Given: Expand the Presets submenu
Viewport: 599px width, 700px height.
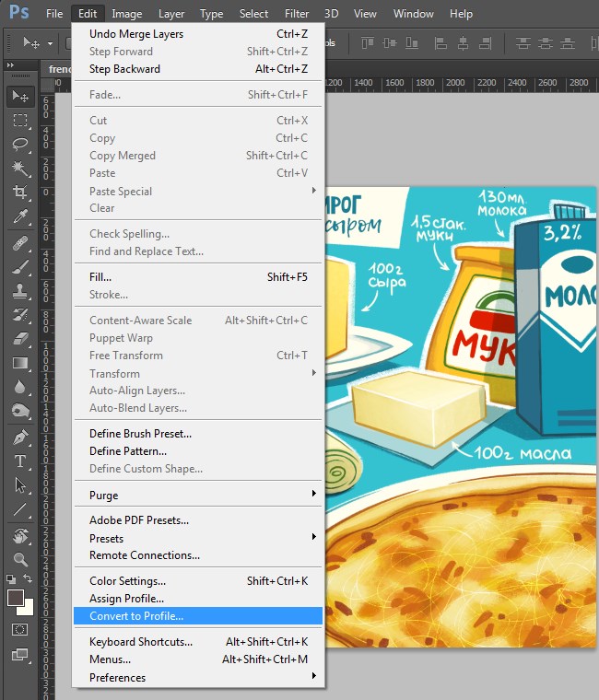Looking at the screenshot, I should (198, 538).
